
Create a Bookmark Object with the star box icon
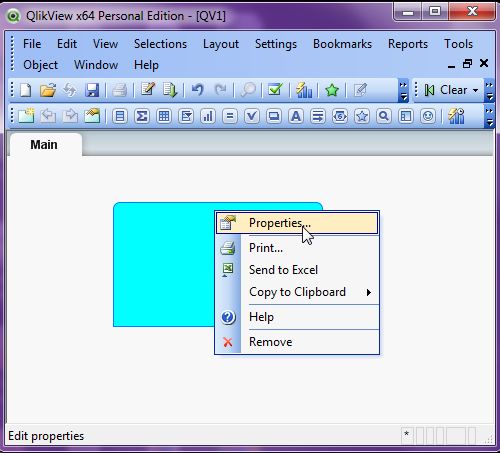tap(362, 116)
